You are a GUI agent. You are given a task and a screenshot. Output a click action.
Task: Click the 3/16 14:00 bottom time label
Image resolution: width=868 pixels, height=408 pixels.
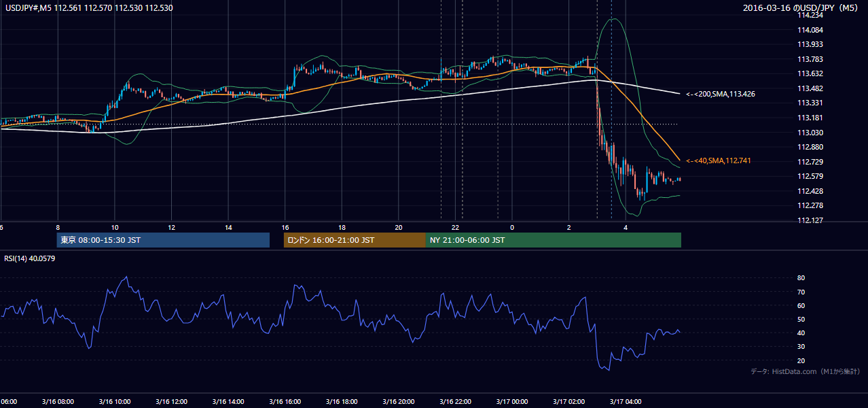click(228, 402)
